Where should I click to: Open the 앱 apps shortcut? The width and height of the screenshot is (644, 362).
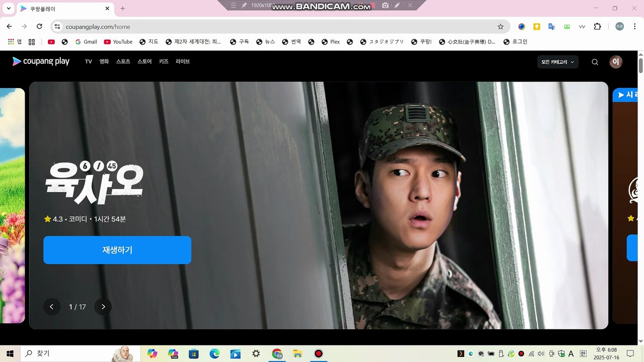(15, 42)
